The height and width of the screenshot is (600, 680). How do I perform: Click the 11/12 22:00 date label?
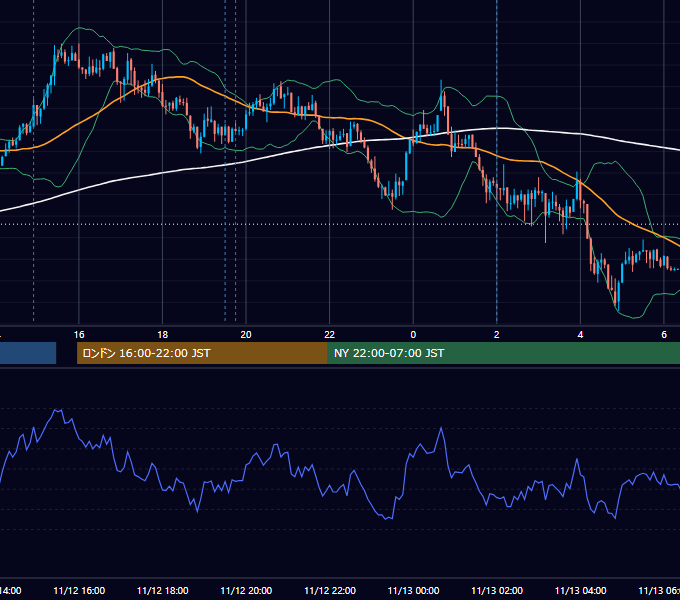coord(330,590)
